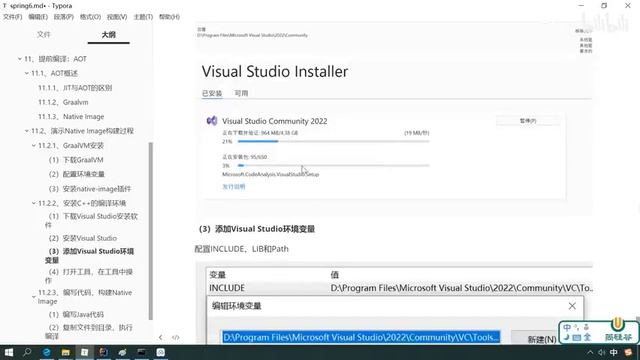The height and width of the screenshot is (360, 640).
Task: Open the 编辑(E) menu
Action: click(38, 17)
